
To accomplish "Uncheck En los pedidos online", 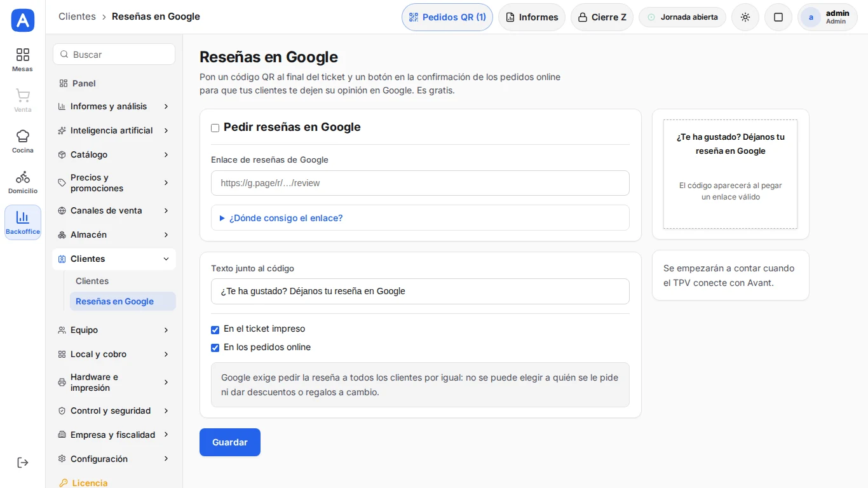I will coord(215,348).
